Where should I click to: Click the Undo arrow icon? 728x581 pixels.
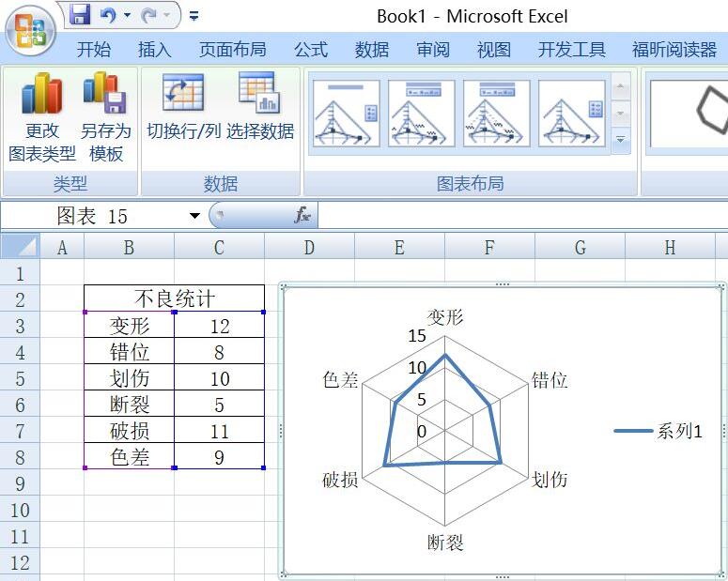click(108, 15)
